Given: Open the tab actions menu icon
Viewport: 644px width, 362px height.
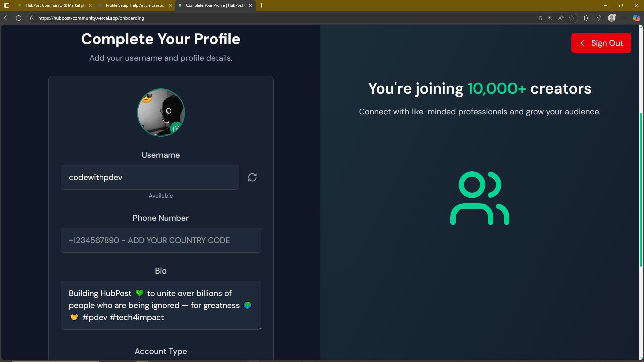Looking at the screenshot, I should 7,5.
